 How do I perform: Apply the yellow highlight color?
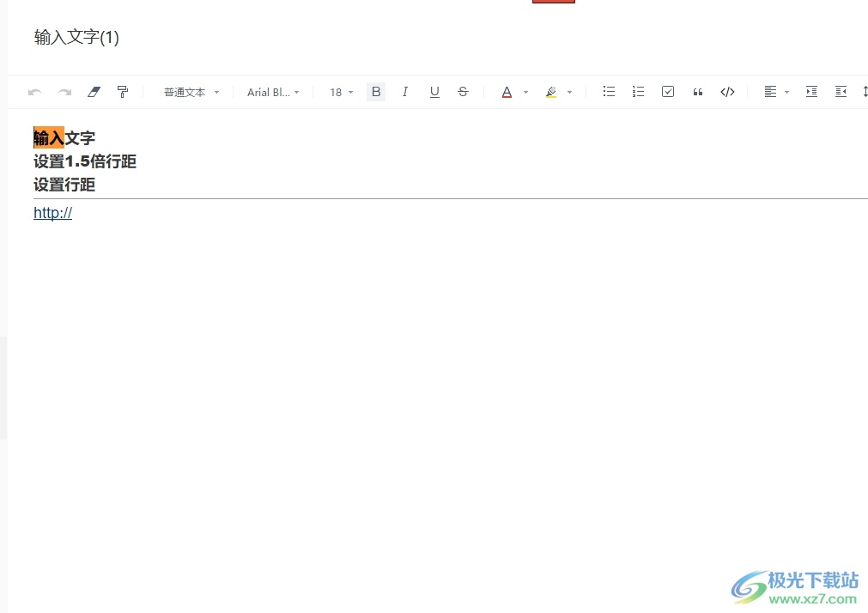tap(551, 92)
